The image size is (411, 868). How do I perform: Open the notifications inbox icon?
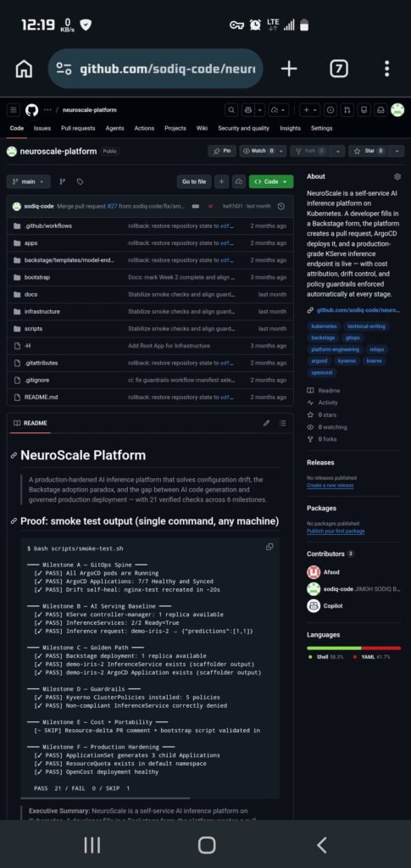coord(380,109)
